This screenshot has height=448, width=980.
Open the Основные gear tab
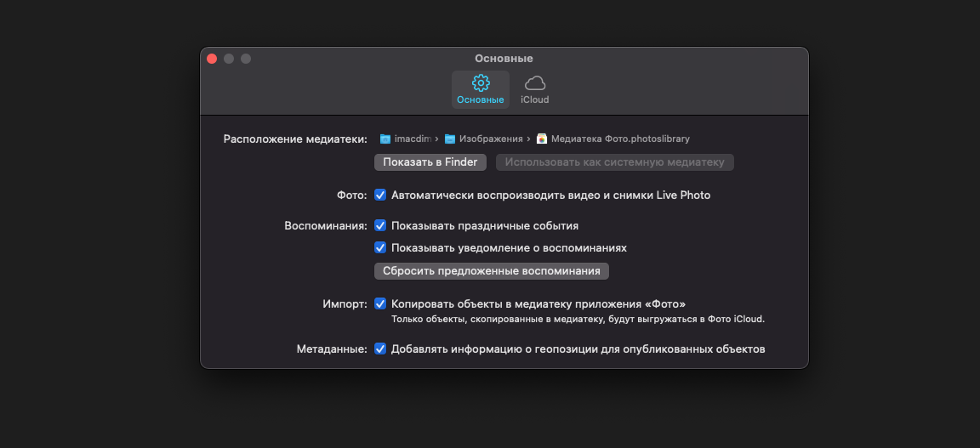(x=480, y=89)
